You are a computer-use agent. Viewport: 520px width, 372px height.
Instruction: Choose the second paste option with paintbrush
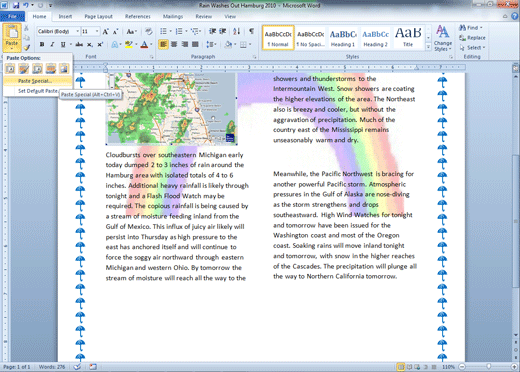click(x=24, y=69)
